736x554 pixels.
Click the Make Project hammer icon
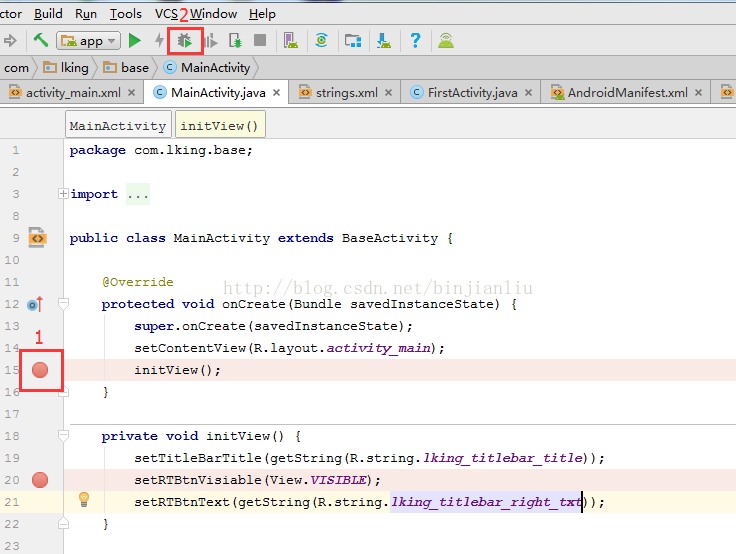[x=41, y=40]
